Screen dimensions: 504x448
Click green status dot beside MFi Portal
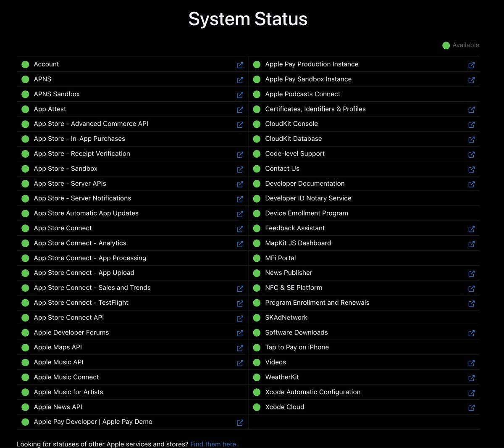pyautogui.click(x=257, y=258)
